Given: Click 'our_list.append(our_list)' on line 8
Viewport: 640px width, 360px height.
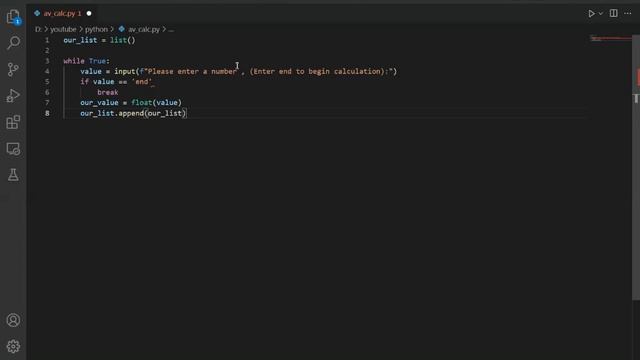Looking at the screenshot, I should 133,113.
